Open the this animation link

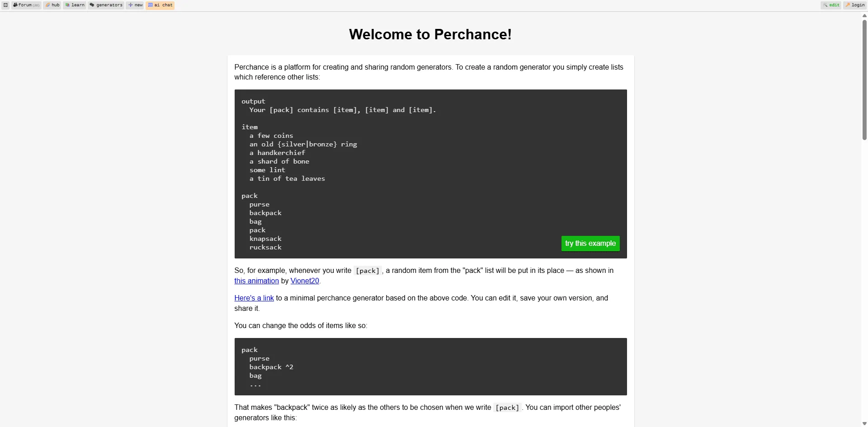point(256,281)
